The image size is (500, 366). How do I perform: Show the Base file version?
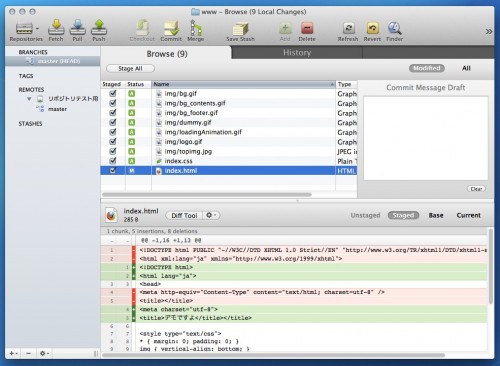tap(436, 215)
